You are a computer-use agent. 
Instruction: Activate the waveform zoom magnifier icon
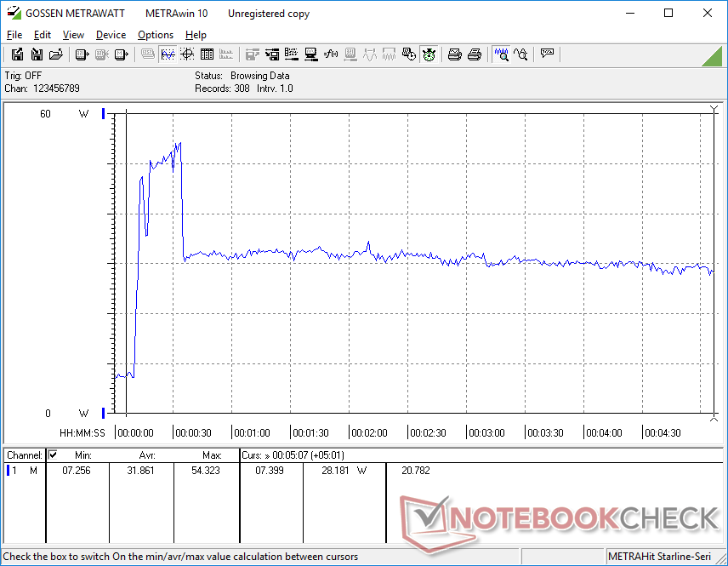point(501,54)
